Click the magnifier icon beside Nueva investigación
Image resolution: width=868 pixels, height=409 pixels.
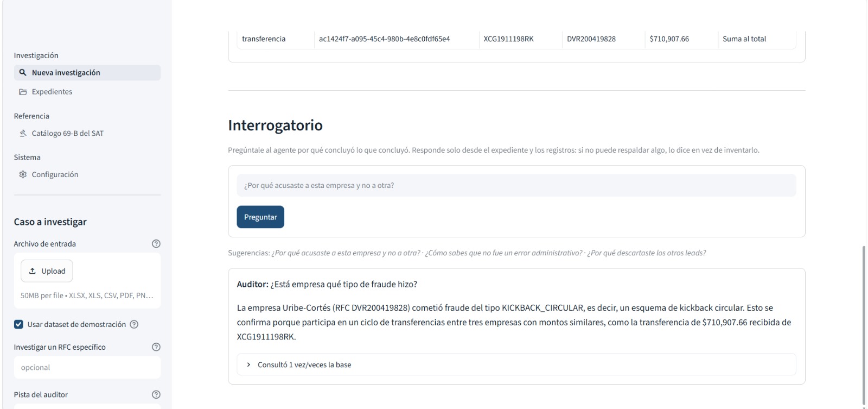pos(23,72)
